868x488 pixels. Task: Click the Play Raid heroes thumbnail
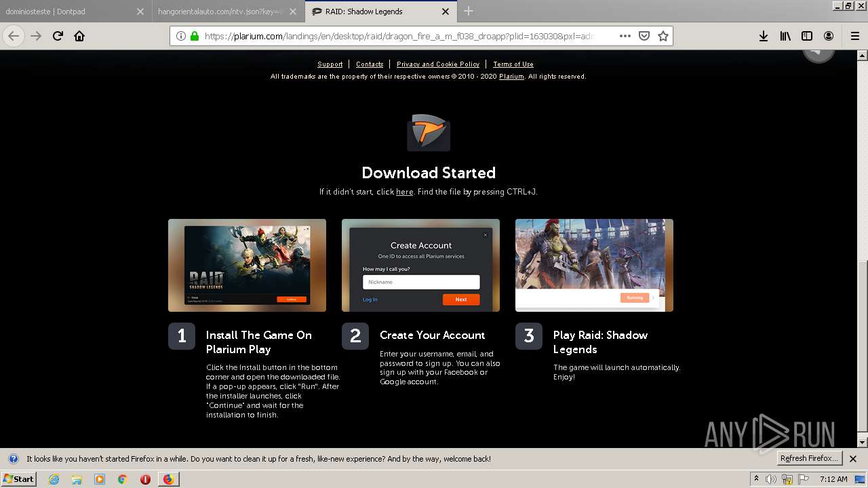click(594, 265)
